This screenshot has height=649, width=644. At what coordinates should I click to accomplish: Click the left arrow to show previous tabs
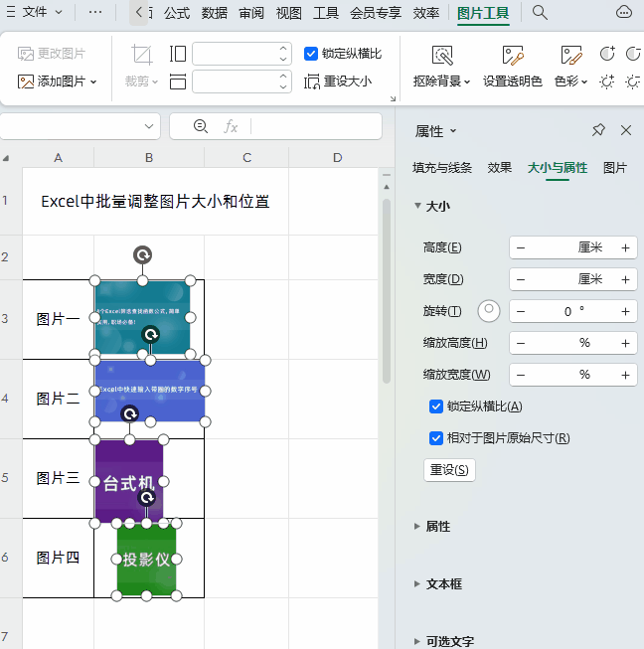[139, 12]
